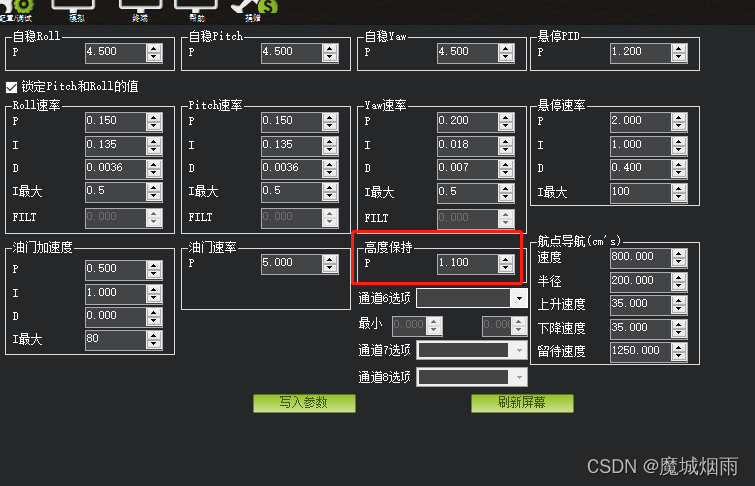This screenshot has width=755, height=486.
Task: Increase Roll速率 P value with up arrow
Action: [x=154, y=118]
